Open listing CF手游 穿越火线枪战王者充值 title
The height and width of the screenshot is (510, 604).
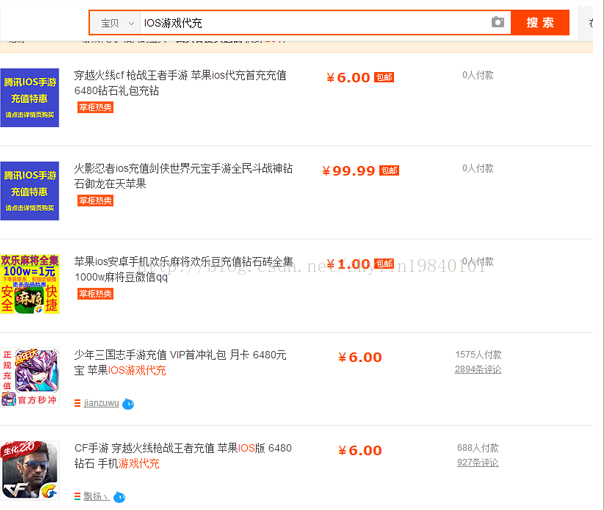183,456
